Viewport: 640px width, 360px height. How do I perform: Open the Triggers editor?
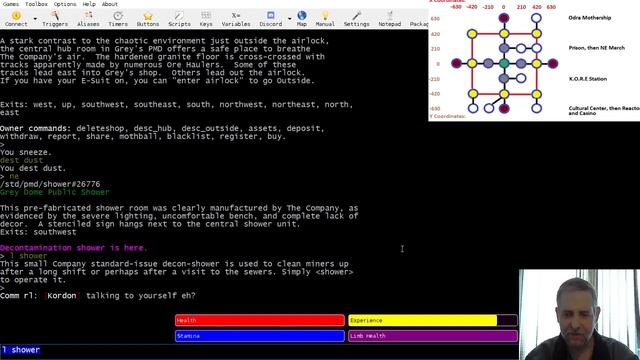pyautogui.click(x=55, y=19)
